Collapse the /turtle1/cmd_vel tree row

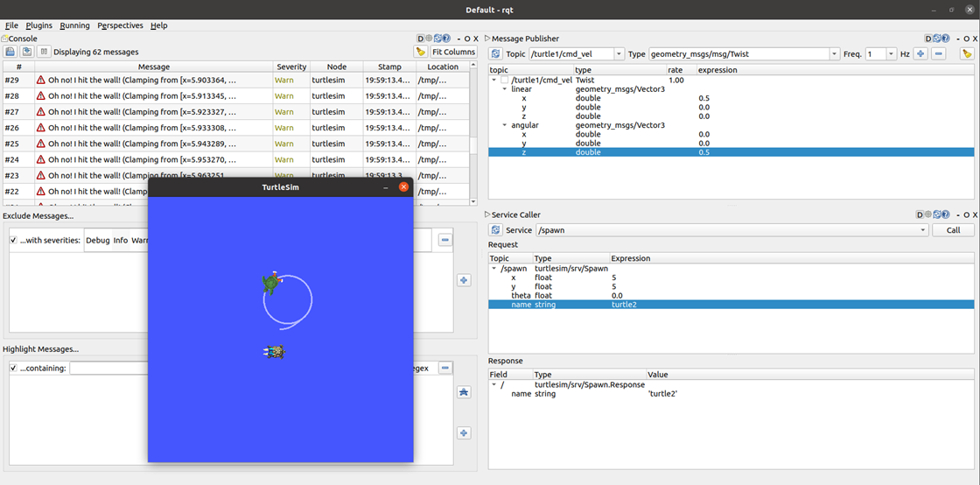click(x=494, y=80)
